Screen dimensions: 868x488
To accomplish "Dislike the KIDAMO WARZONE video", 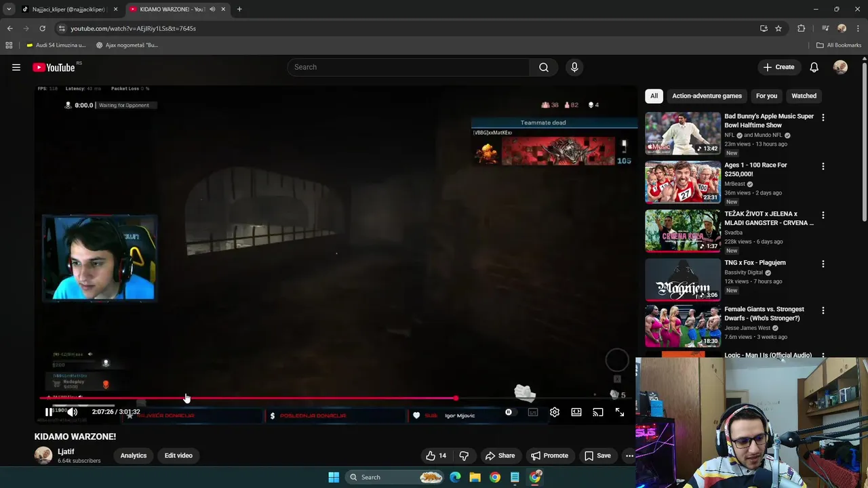I will pos(464,455).
